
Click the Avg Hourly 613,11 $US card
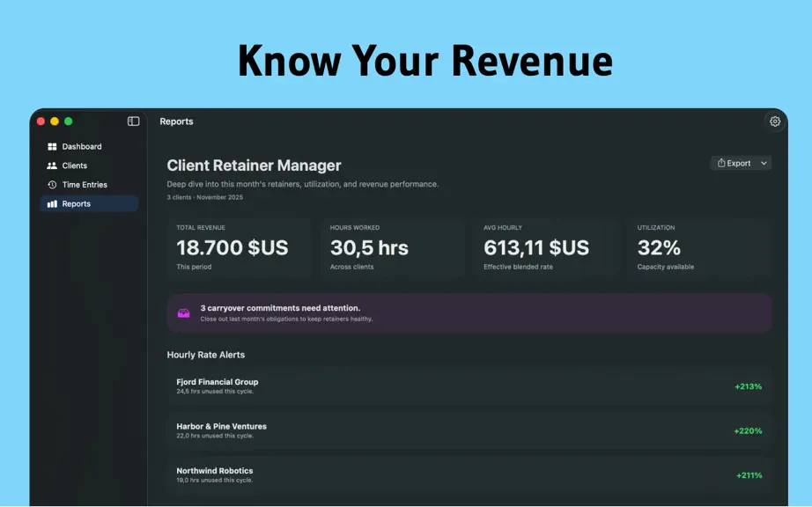(x=546, y=248)
